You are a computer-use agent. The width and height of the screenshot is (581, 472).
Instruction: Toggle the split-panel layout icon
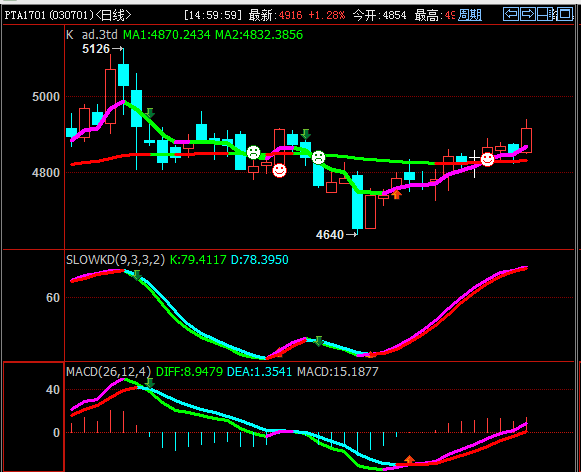546,14
